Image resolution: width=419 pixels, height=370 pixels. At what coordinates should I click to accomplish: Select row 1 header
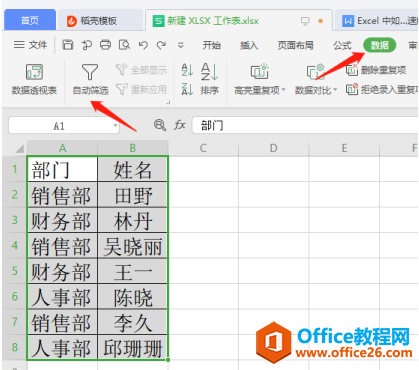(15, 169)
